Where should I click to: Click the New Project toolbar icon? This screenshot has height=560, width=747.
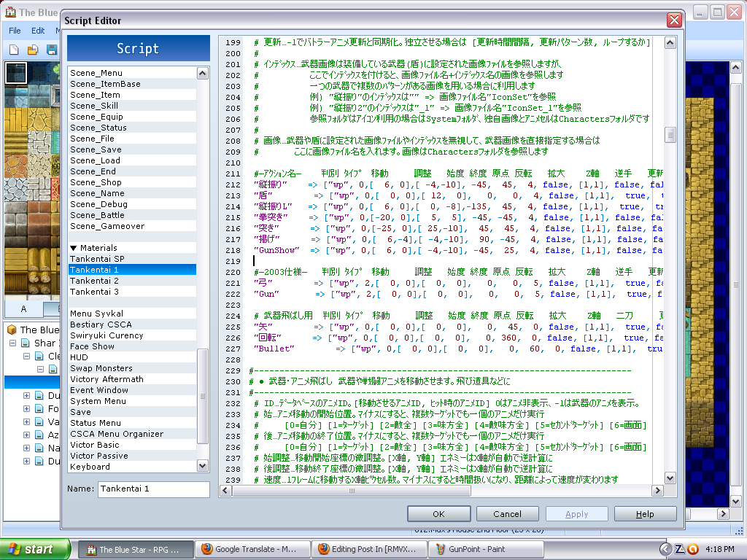click(x=14, y=50)
